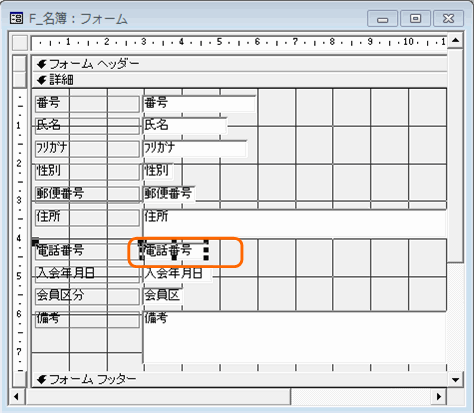Click the vertical scrollbar down arrow
Viewport: 474px width, 413px height.
click(x=455, y=379)
